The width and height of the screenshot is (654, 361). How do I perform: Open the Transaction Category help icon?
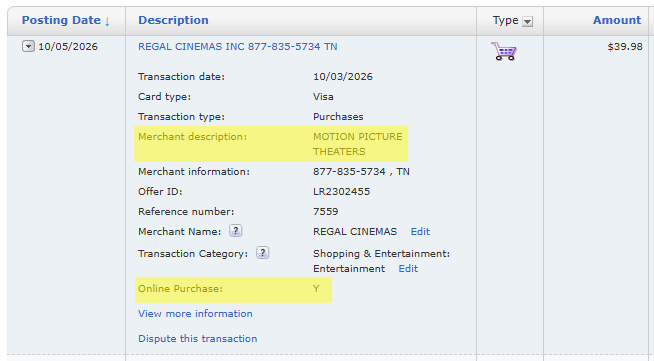click(262, 253)
